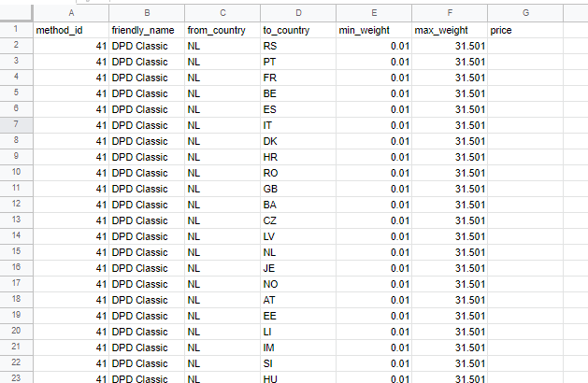Select the IM to_country cell
The image size is (588, 383).
tap(298, 348)
